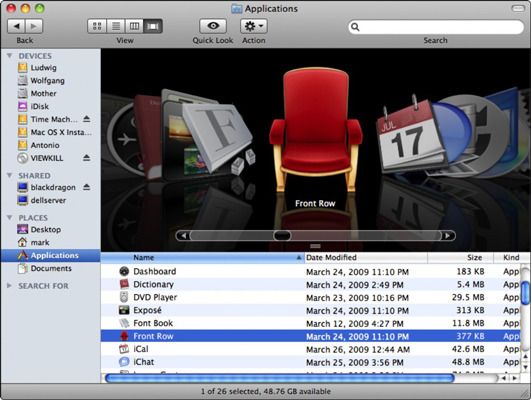Click Cover Flow scroll left arrow
This screenshot has width=531, height=400.
(183, 235)
